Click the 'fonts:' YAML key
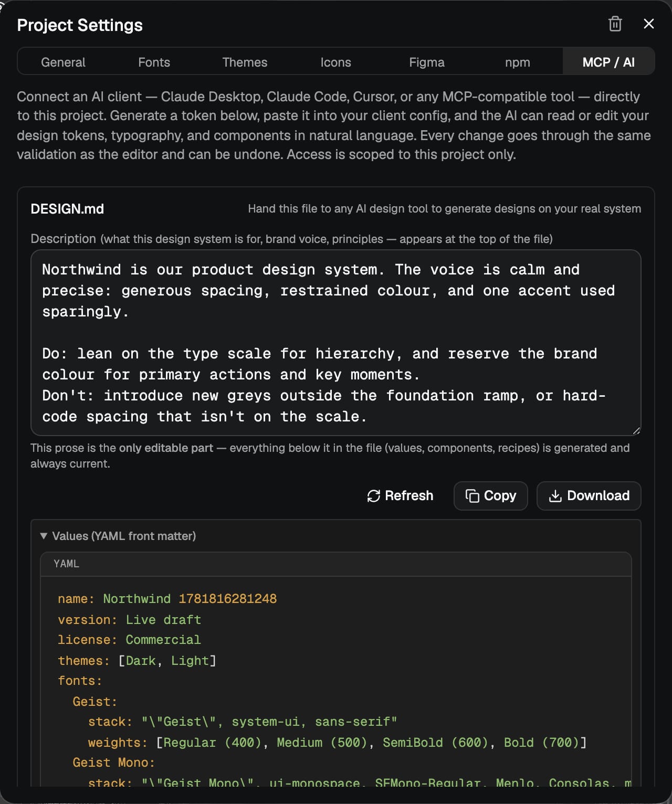This screenshot has width=672, height=804. (80, 681)
